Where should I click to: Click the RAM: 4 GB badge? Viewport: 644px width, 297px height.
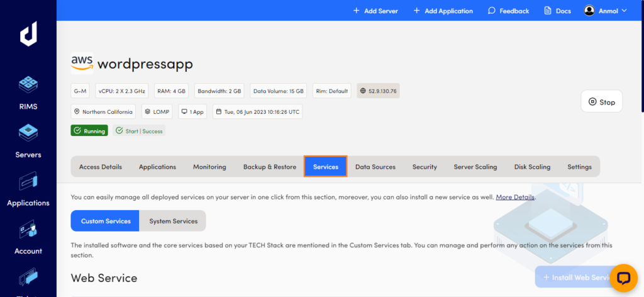tap(171, 91)
